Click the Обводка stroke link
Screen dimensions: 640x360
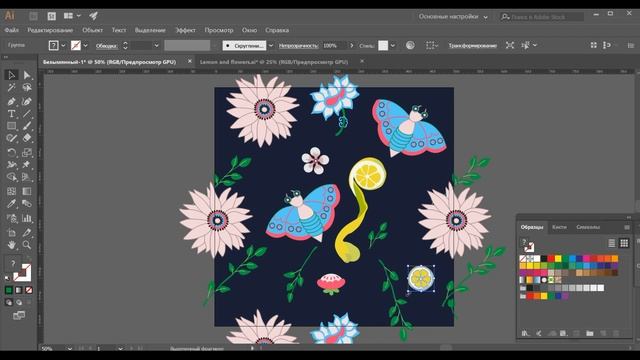tap(106, 46)
